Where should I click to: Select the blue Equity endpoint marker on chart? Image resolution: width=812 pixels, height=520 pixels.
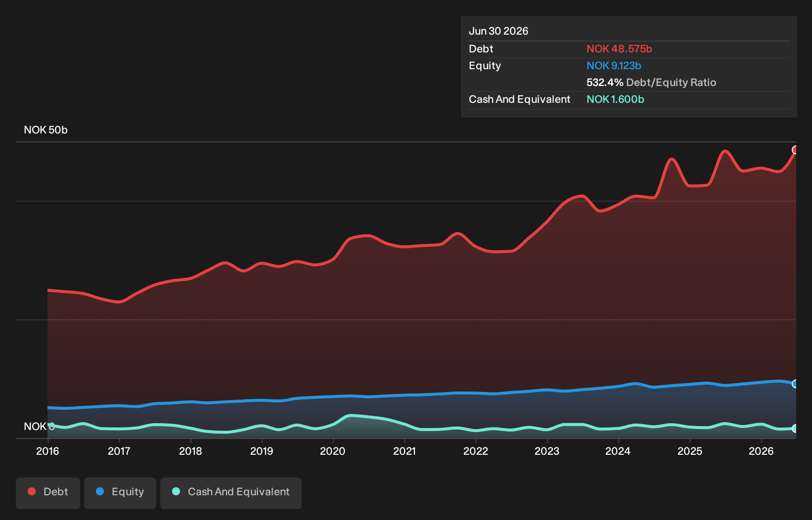795,384
